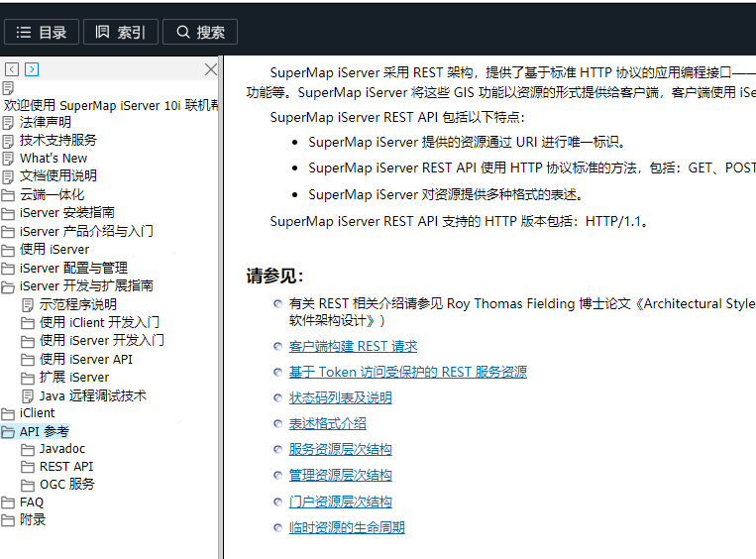Click the page icon next to 文档使用说明
This screenshot has width=756, height=559.
[x=8, y=177]
